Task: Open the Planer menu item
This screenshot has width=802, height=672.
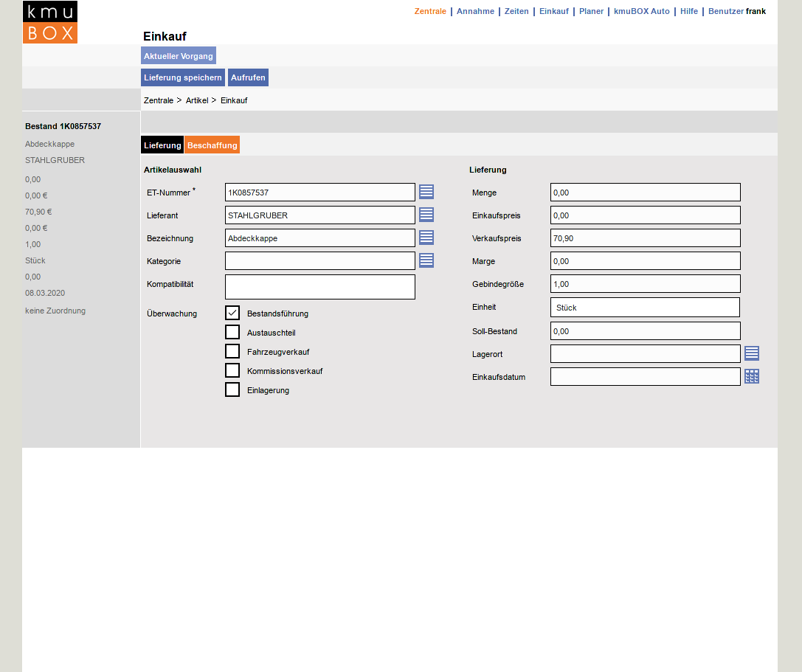Action: click(591, 11)
